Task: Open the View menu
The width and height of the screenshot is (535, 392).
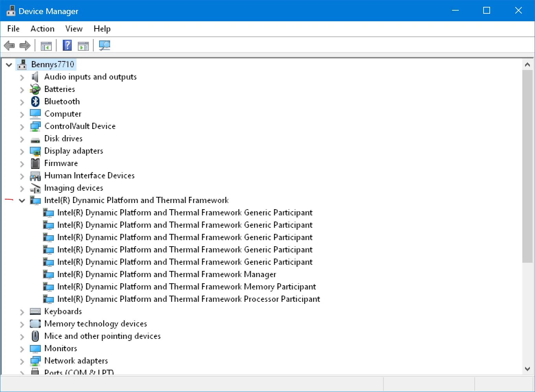Action: (74, 29)
